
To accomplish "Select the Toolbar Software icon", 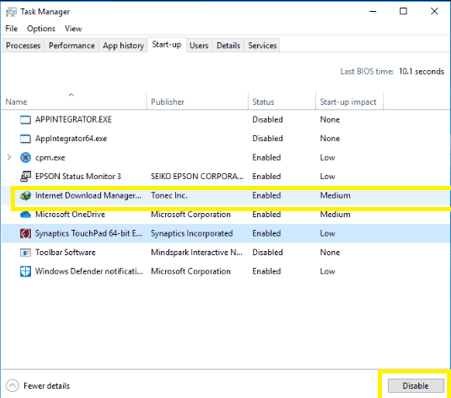I will [x=25, y=253].
